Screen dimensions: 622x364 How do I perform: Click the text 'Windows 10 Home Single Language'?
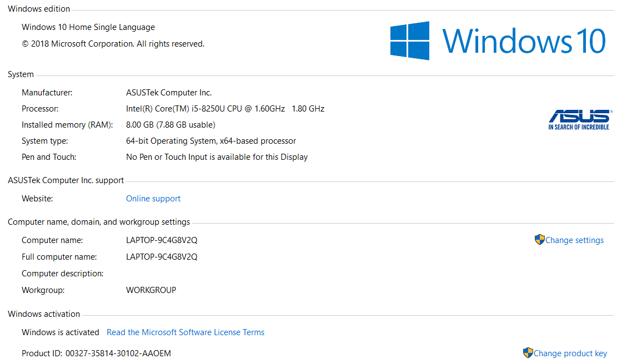click(x=88, y=27)
